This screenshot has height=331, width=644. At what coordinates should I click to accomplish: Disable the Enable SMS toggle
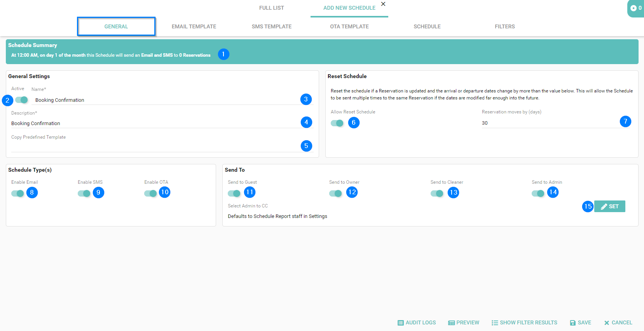84,193
